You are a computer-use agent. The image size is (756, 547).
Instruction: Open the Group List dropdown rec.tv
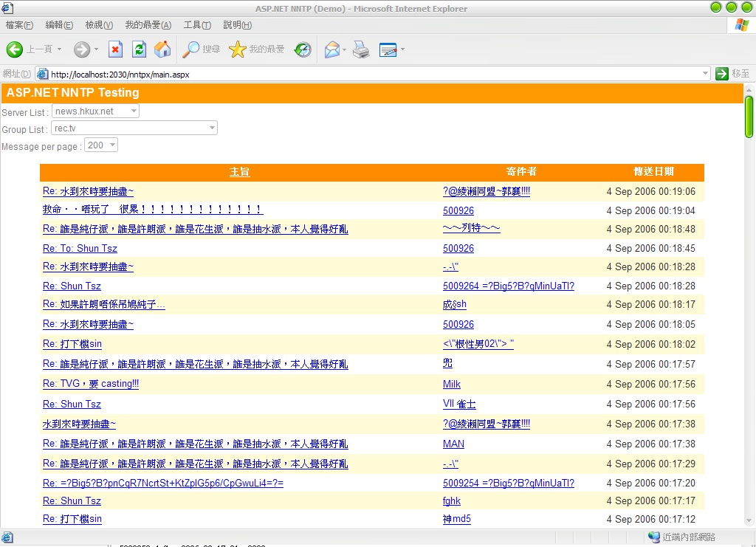point(134,128)
